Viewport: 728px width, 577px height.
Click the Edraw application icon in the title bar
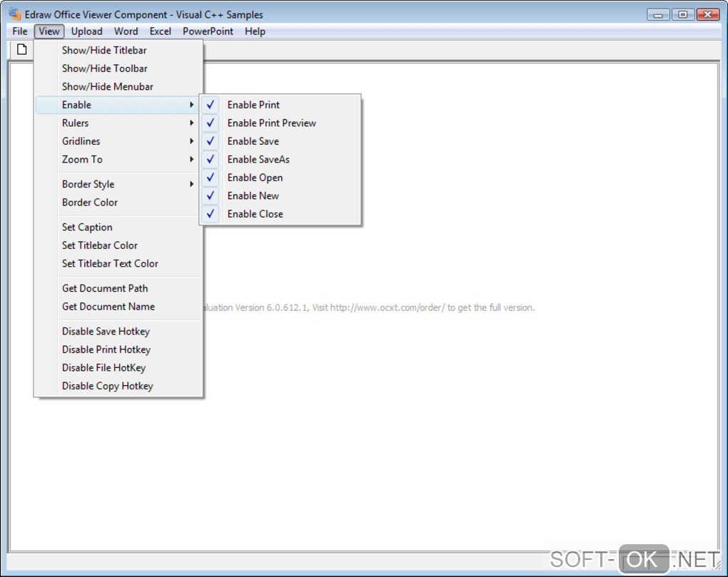click(15, 14)
